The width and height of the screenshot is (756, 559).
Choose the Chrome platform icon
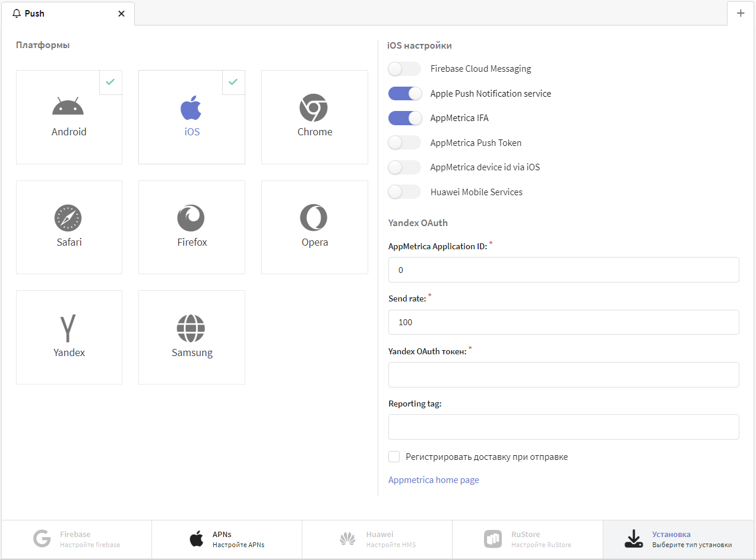(x=314, y=107)
